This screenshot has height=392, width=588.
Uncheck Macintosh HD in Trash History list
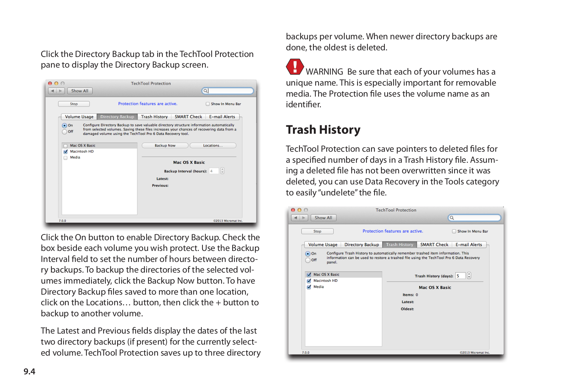pos(309,281)
